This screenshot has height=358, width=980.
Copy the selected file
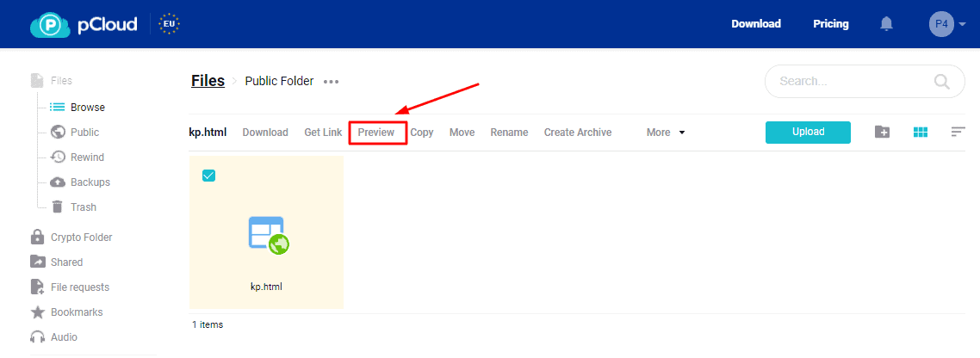click(422, 133)
